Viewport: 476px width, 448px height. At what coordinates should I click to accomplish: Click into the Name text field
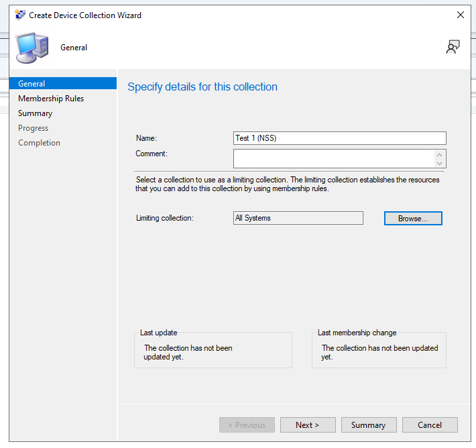pos(339,138)
